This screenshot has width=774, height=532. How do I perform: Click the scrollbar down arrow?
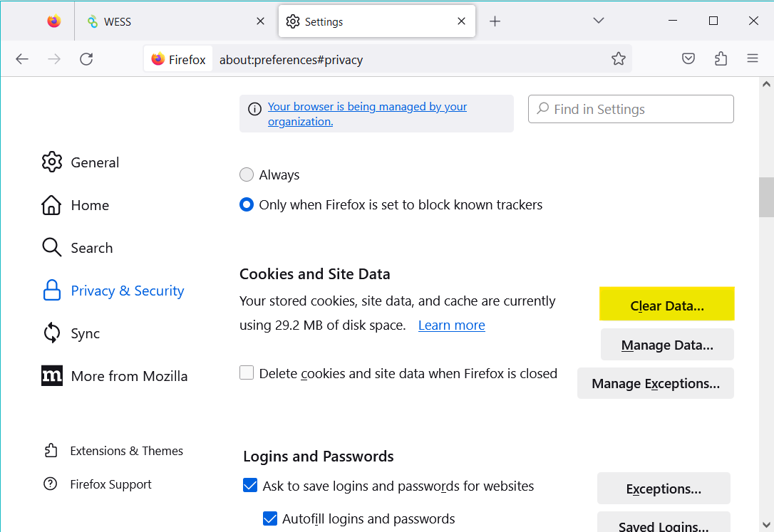766,525
